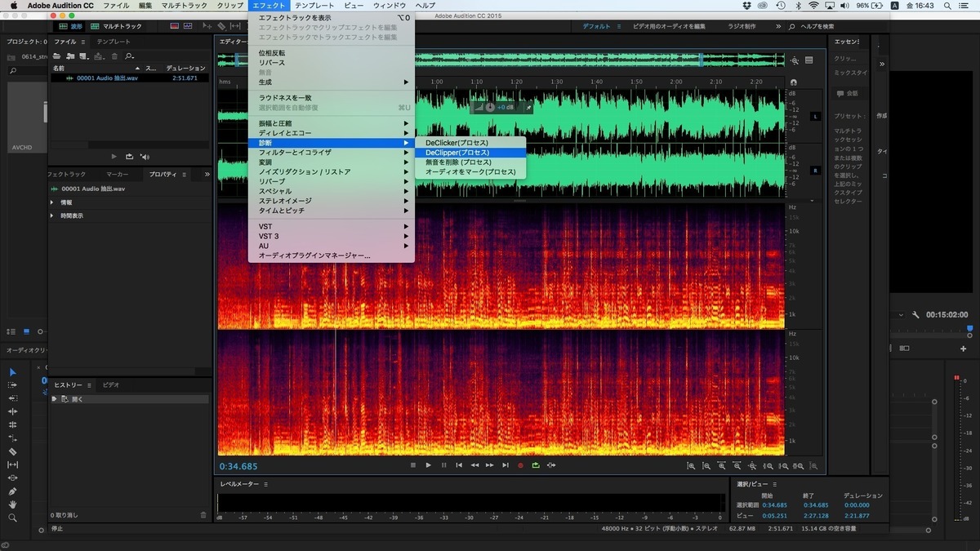Select 00001 Audio 抽出.wav in file list
Viewport: 980px width, 551px height.
107,78
